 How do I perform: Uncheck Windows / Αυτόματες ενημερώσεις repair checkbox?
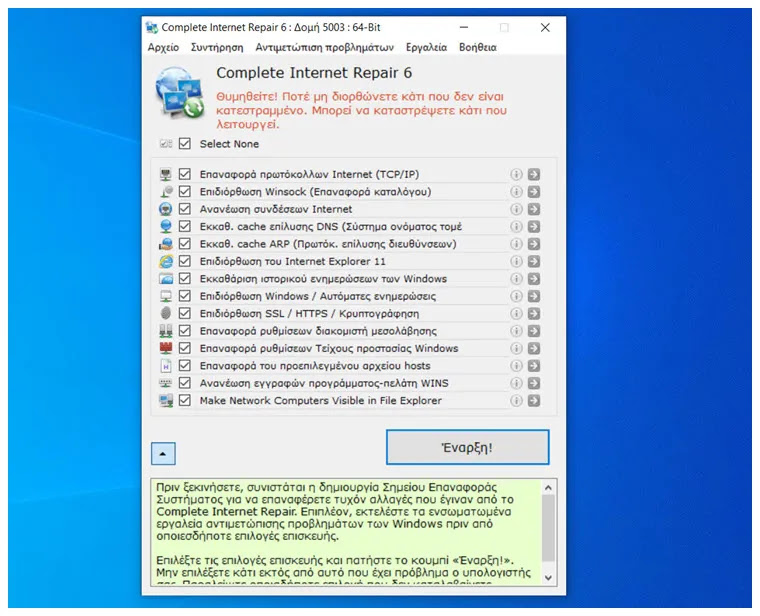click(185, 296)
